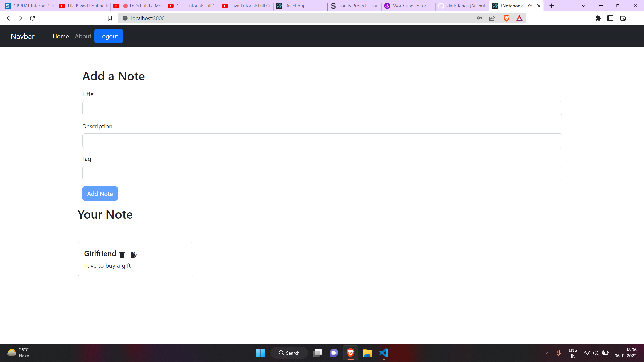644x362 pixels.
Task: Bookmark this page with bookmark icon
Action: click(110, 18)
